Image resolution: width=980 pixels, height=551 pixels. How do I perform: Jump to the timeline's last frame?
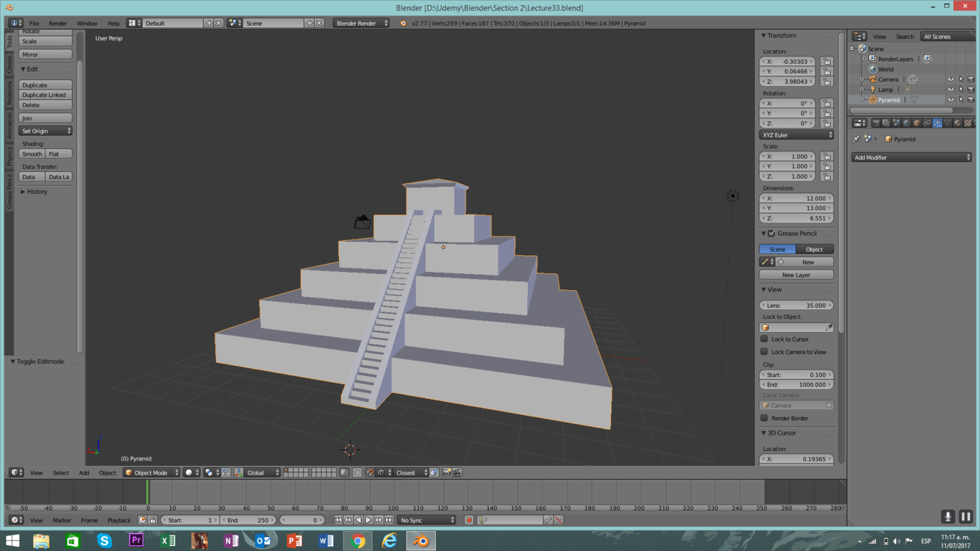coord(389,520)
